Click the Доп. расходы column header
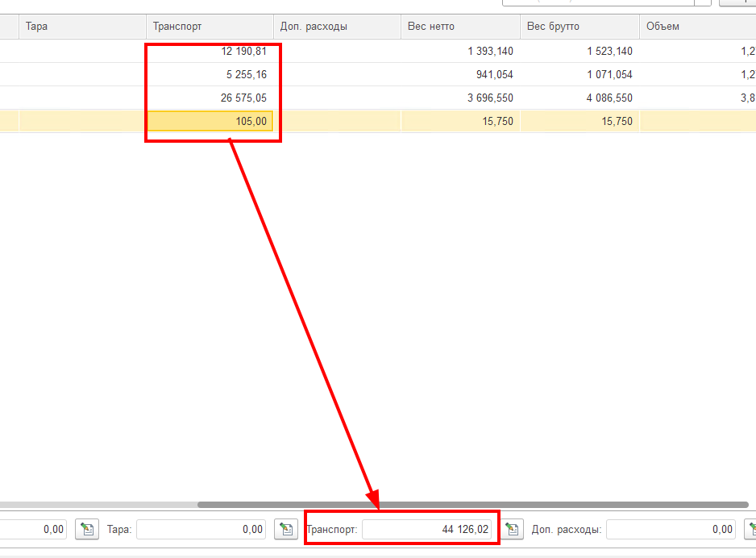This screenshot has height=558, width=756. (337, 26)
